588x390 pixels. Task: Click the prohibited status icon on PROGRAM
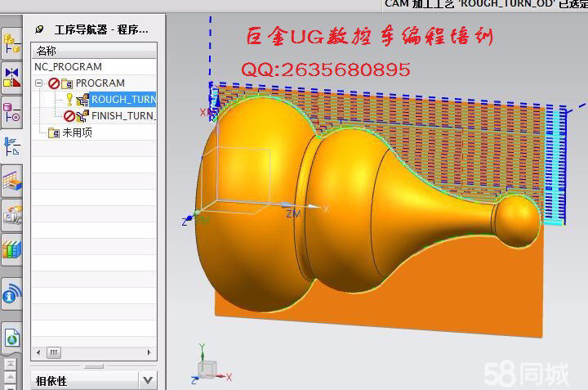coord(54,83)
